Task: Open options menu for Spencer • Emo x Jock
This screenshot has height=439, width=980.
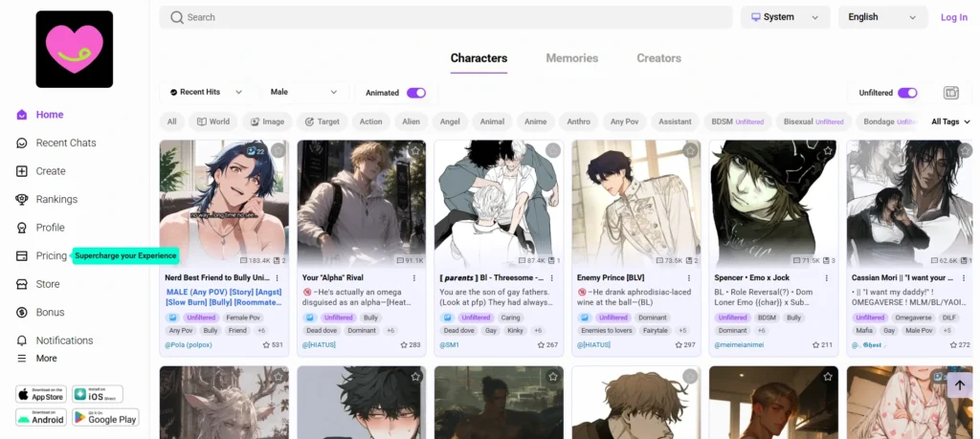Action: (x=826, y=278)
